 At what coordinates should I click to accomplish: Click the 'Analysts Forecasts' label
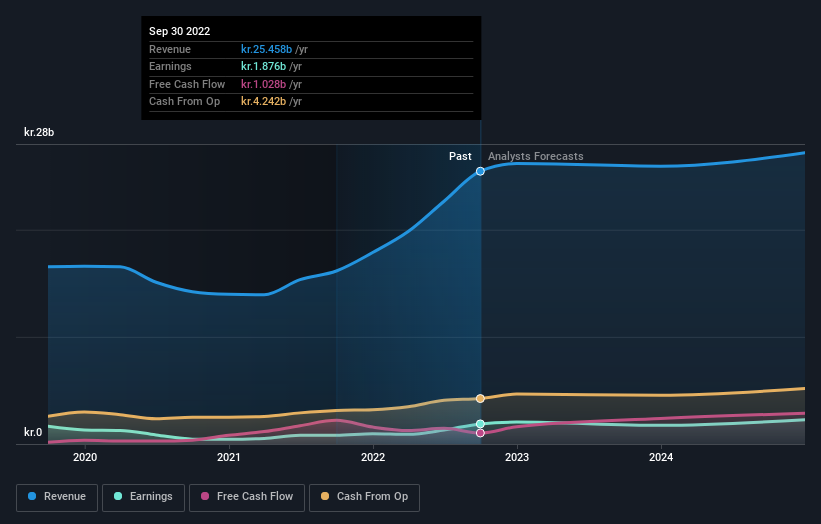536,156
